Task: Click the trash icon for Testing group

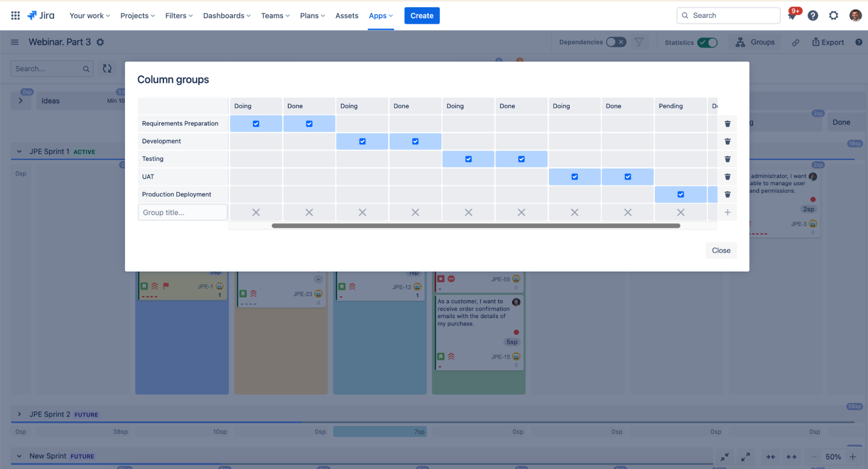Action: (727, 159)
